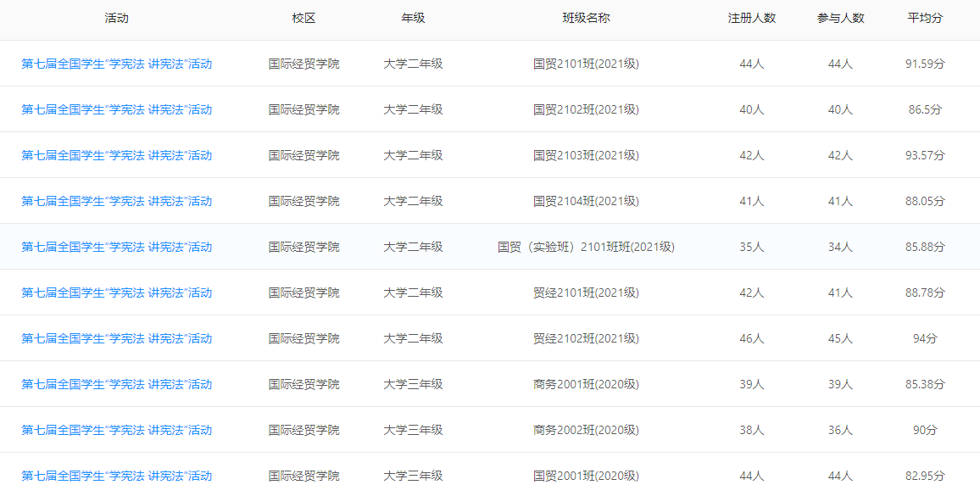Click the 年级 column header
The image size is (980, 496).
(x=413, y=18)
